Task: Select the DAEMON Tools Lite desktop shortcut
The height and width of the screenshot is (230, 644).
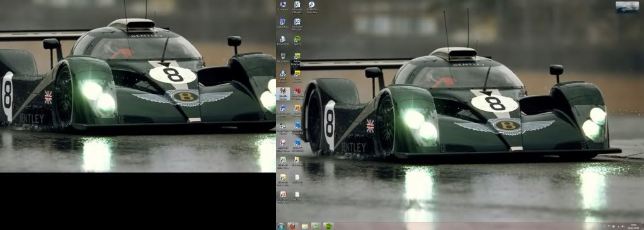Action: click(x=311, y=8)
